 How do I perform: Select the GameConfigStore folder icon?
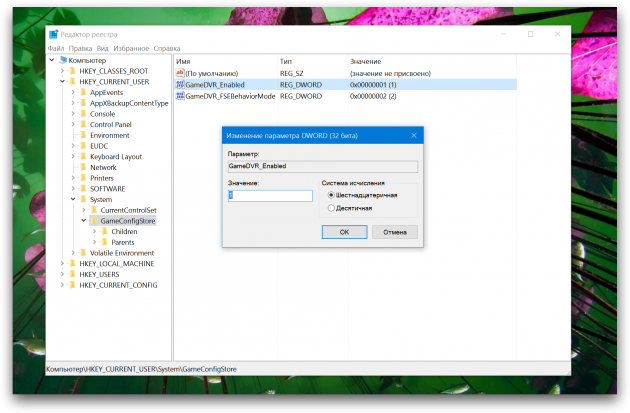94,220
